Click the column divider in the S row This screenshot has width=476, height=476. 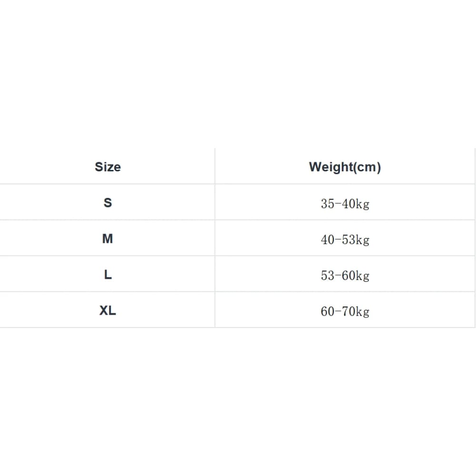pos(215,202)
